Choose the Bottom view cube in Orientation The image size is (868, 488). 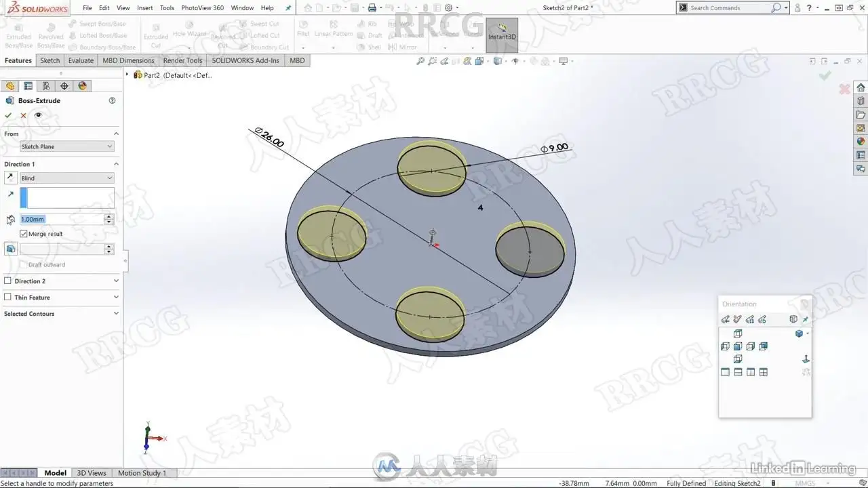coord(738,359)
